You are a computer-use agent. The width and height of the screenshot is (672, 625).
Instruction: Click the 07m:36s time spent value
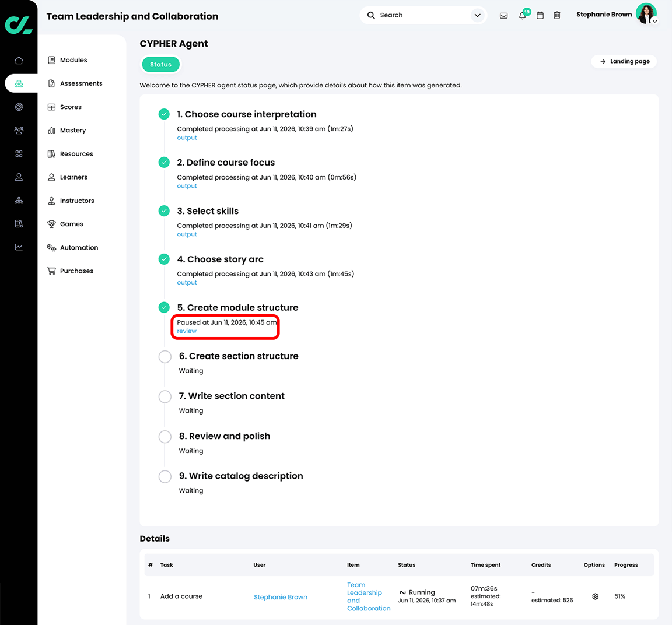pos(484,589)
